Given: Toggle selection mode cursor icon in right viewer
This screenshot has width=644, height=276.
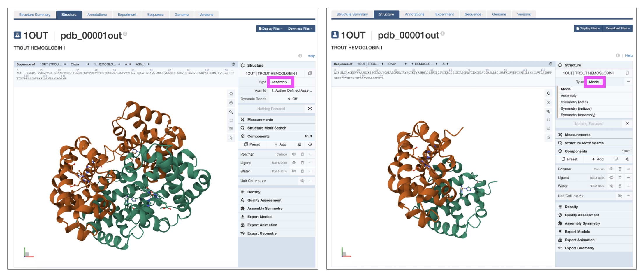Looking at the screenshot, I should tap(548, 138).
